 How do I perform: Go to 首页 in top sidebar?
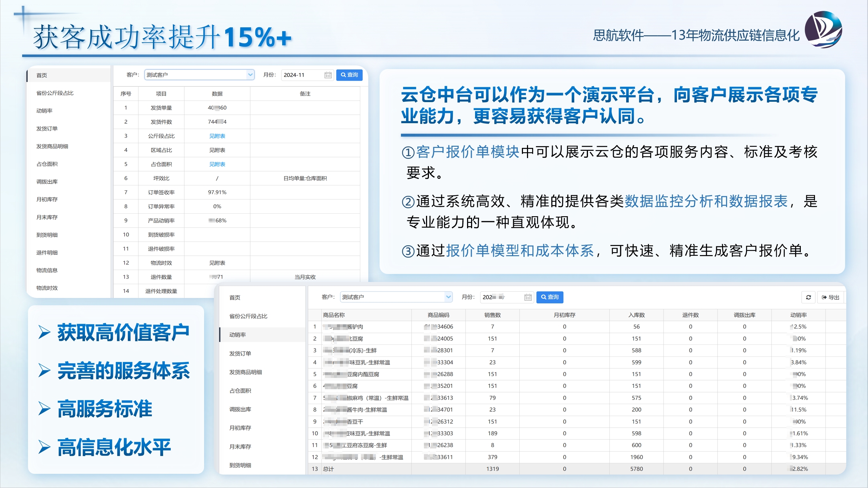pos(42,75)
